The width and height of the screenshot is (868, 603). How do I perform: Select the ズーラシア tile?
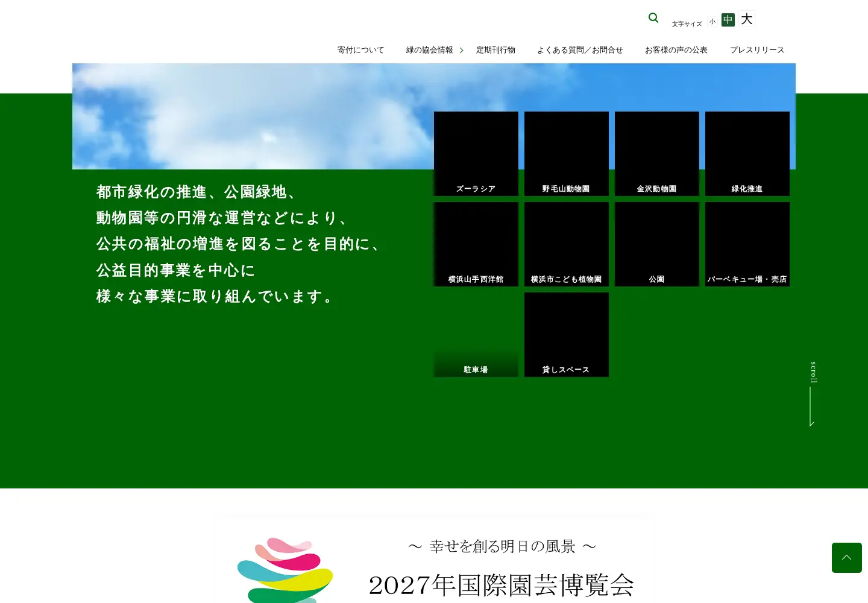[x=476, y=154]
